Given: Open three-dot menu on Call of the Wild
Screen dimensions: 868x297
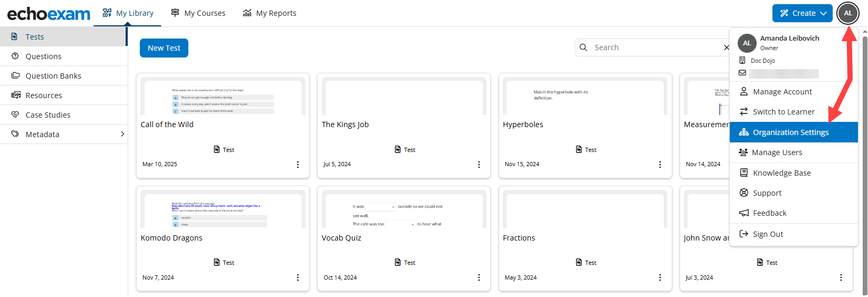Looking at the screenshot, I should pos(298,165).
